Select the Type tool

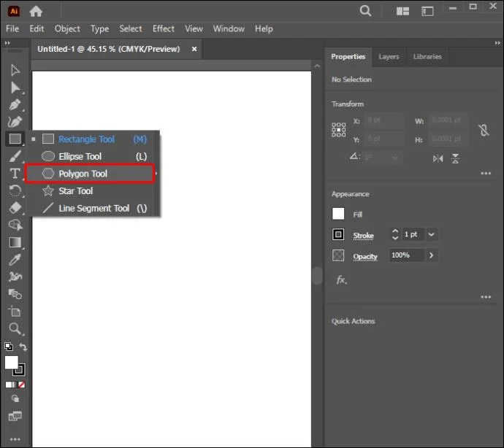[15, 174]
